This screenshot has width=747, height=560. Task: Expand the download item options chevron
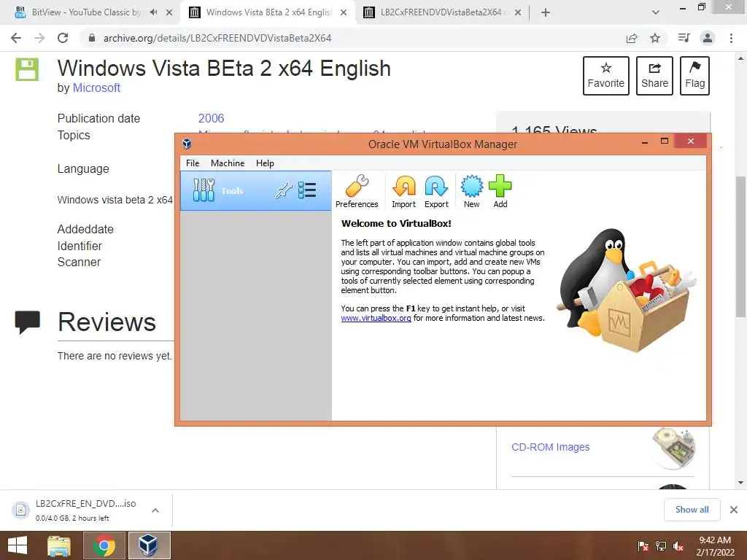click(155, 510)
